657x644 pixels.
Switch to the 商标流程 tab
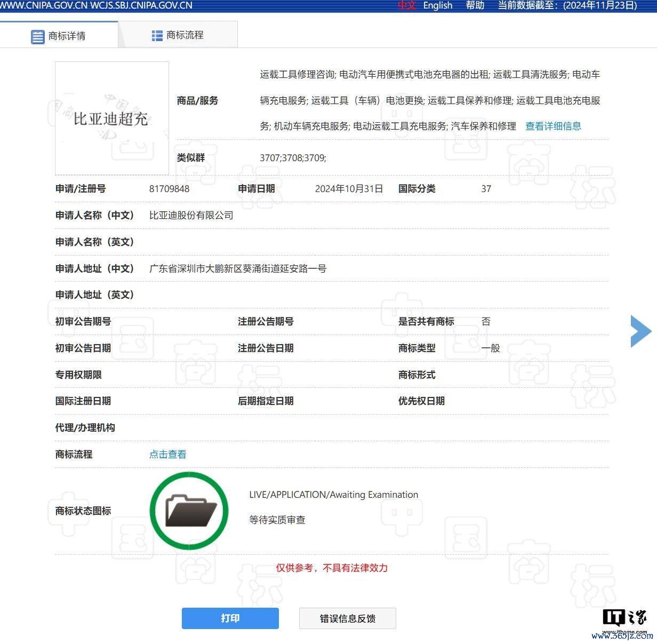[178, 35]
